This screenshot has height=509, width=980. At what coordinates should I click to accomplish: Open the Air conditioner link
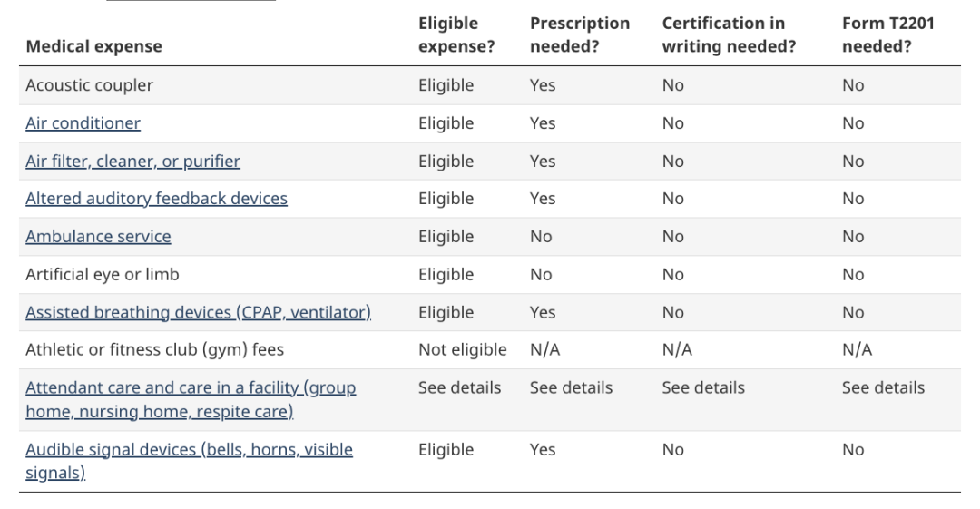pyautogui.click(x=83, y=123)
